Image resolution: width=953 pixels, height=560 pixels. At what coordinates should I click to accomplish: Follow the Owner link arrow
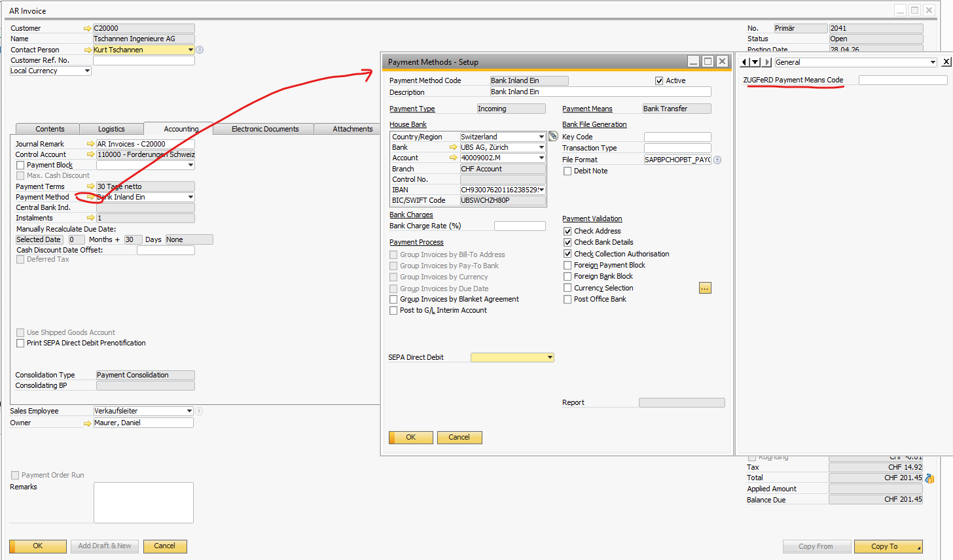(x=88, y=423)
